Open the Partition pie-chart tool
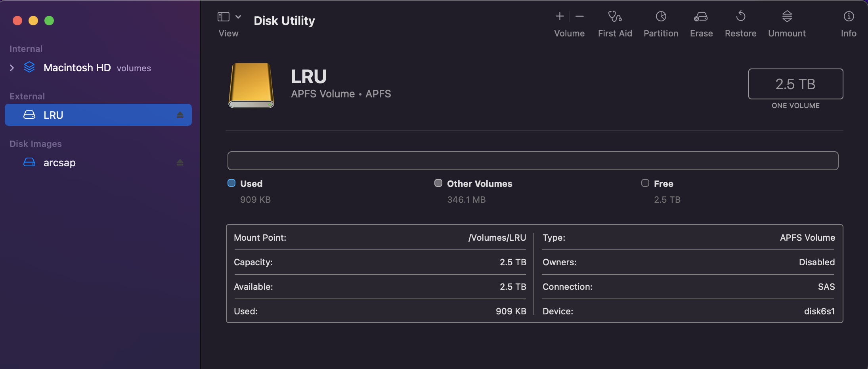Screen dimensions: 868x369 click(661, 16)
